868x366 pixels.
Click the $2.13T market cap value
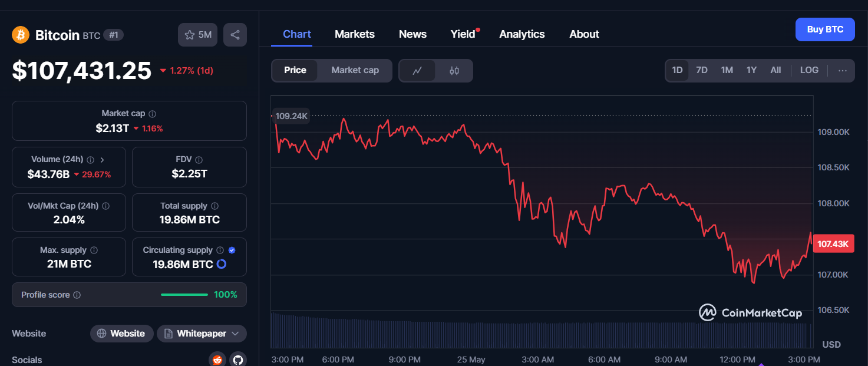tap(112, 128)
